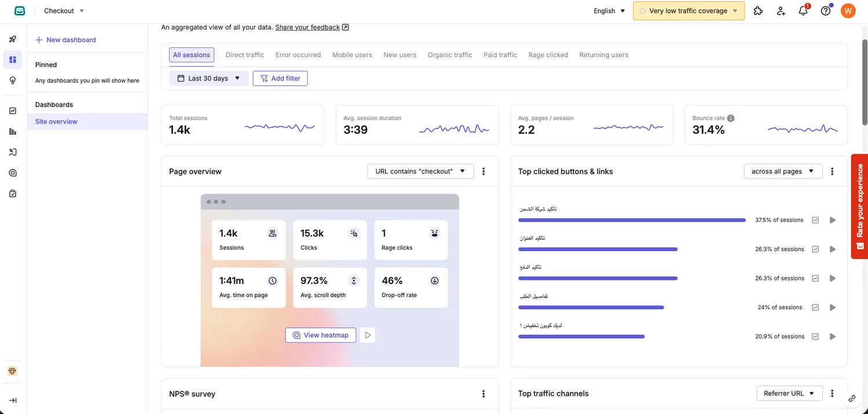Expand sidebar with the arrow icon
This screenshot has height=414, width=868.
pyautogui.click(x=13, y=400)
